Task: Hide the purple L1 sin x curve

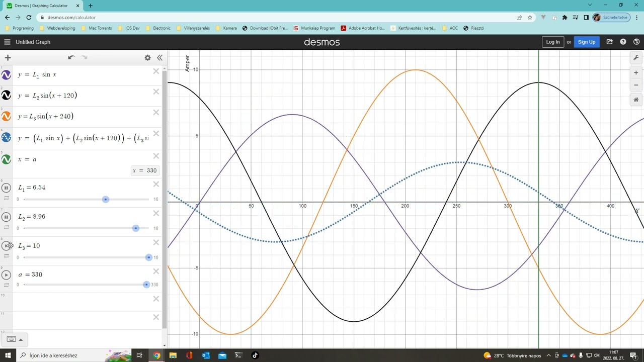Action: click(x=6, y=75)
